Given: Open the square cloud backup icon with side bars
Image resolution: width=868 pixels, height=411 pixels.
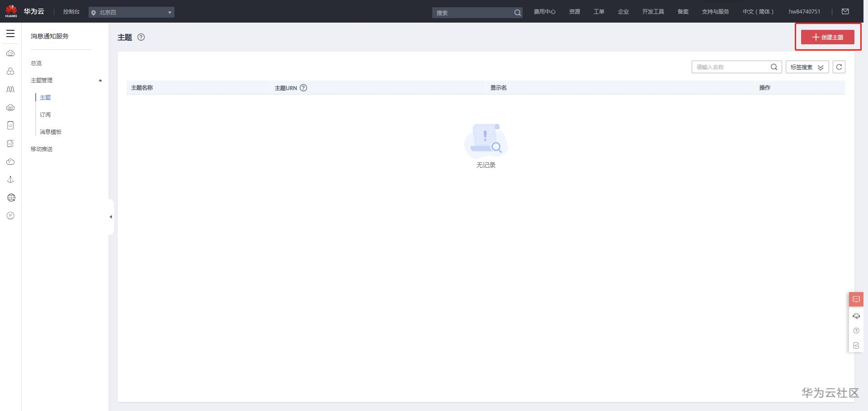Looking at the screenshot, I should point(10,143).
